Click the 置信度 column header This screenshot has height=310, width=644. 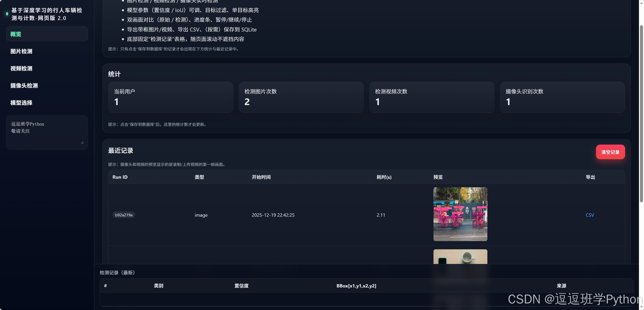click(241, 286)
